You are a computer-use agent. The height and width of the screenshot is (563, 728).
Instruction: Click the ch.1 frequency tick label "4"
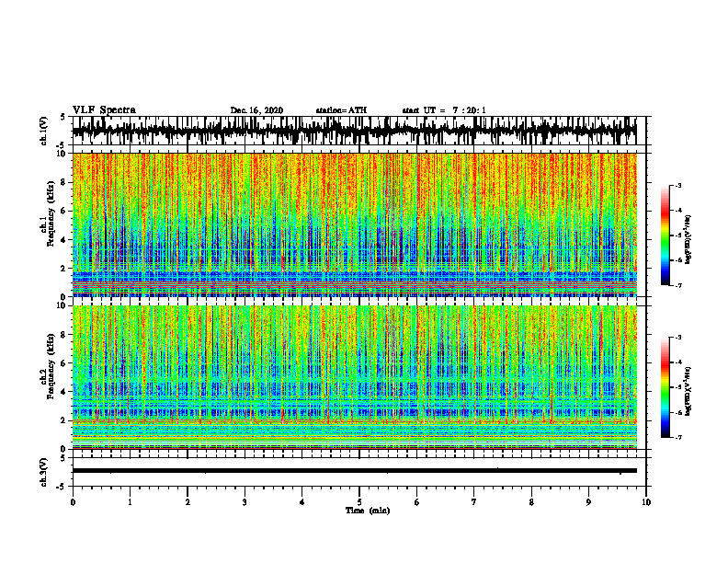point(64,240)
